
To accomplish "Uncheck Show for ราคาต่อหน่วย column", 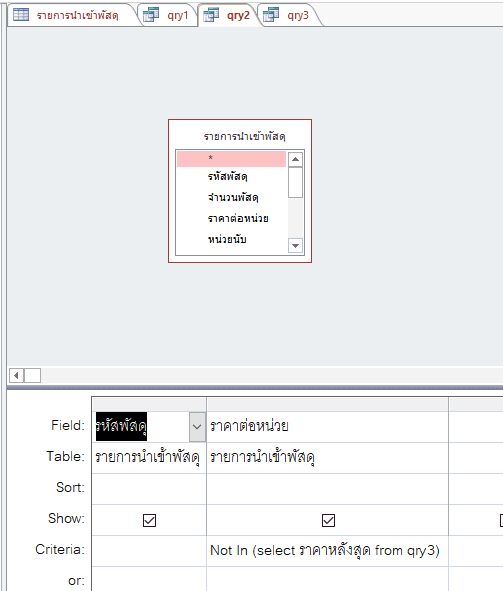I will click(x=328, y=521).
